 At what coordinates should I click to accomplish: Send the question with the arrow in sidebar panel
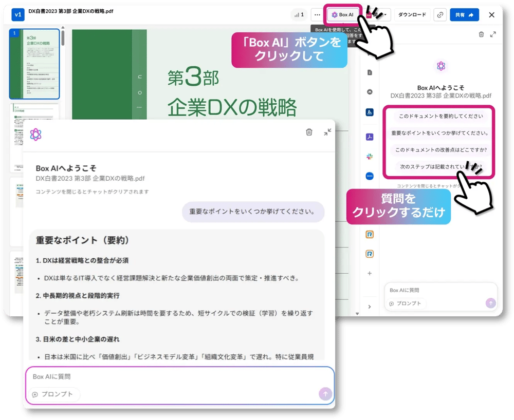pyautogui.click(x=490, y=303)
